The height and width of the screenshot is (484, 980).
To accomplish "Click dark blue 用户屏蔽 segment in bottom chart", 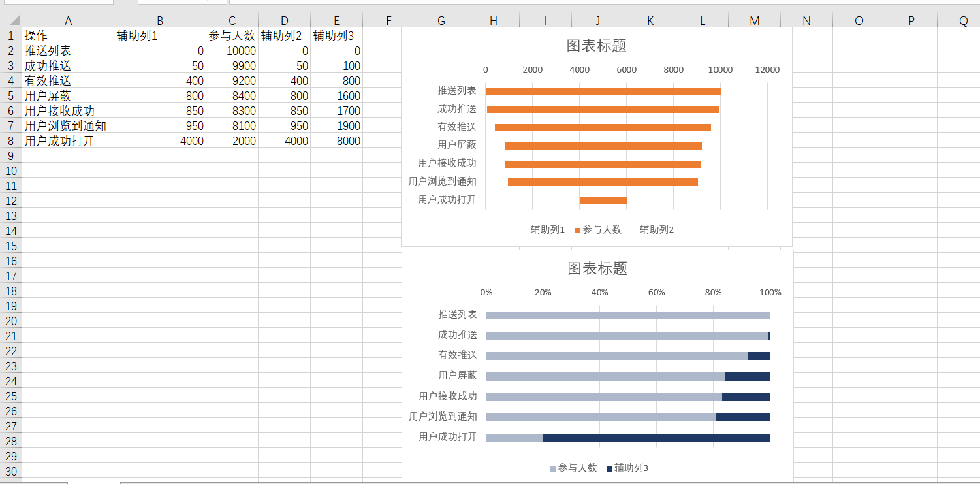I will point(748,376).
